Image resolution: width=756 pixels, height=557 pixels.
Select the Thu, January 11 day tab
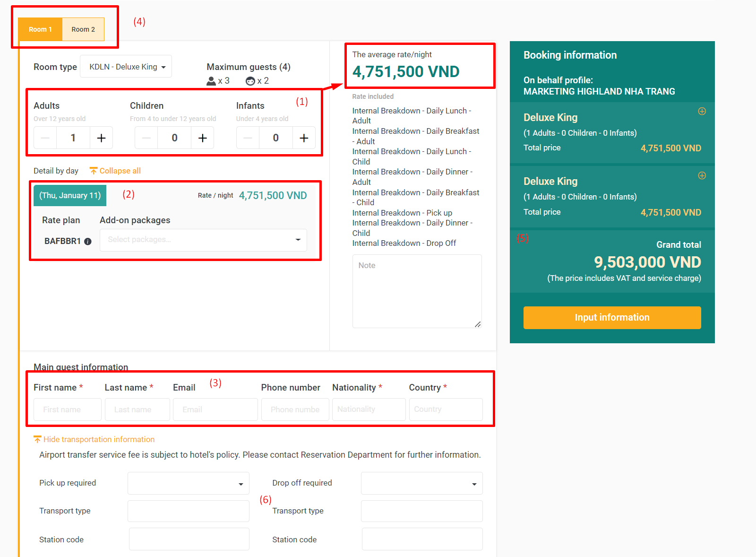[70, 196]
